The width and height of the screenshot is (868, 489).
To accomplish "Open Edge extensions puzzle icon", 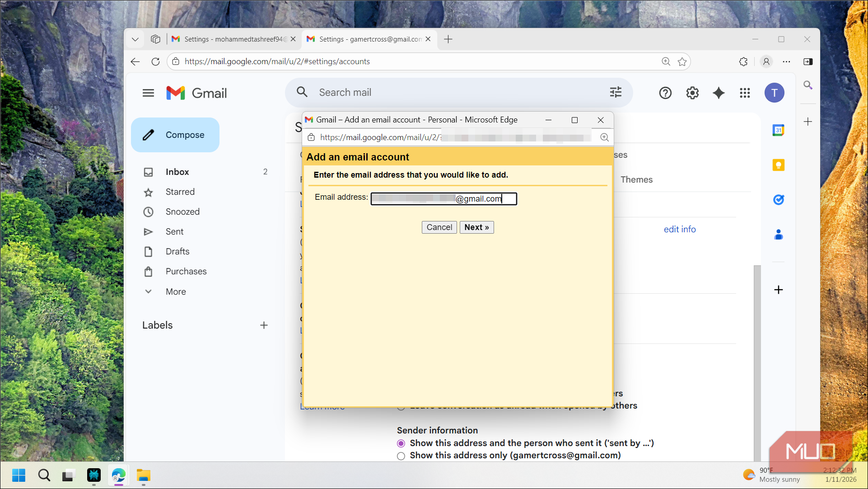I will (x=743, y=61).
